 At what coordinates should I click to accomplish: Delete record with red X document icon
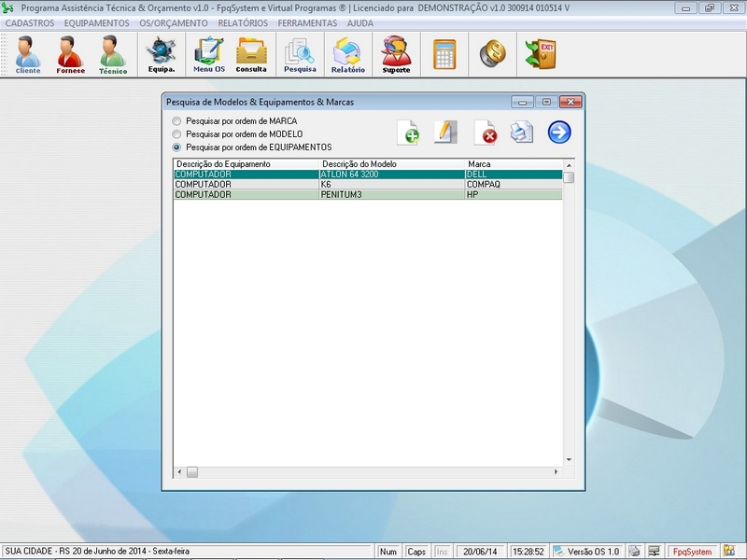(x=486, y=133)
